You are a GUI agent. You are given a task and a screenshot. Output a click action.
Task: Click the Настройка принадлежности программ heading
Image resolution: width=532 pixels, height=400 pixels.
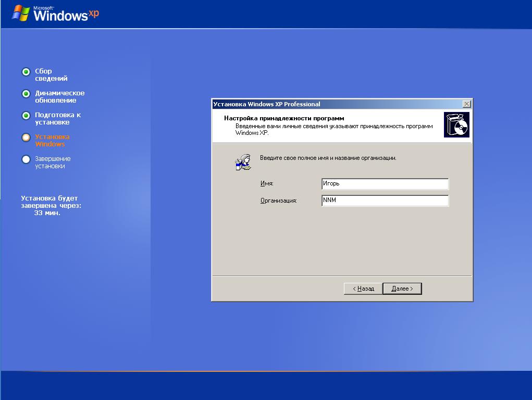tap(284, 118)
